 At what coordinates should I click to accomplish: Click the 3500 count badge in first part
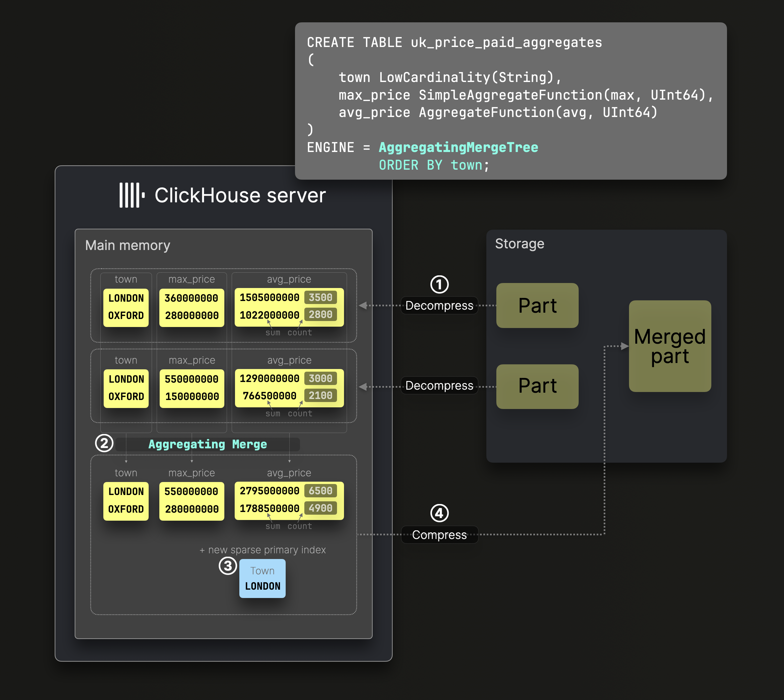click(320, 297)
